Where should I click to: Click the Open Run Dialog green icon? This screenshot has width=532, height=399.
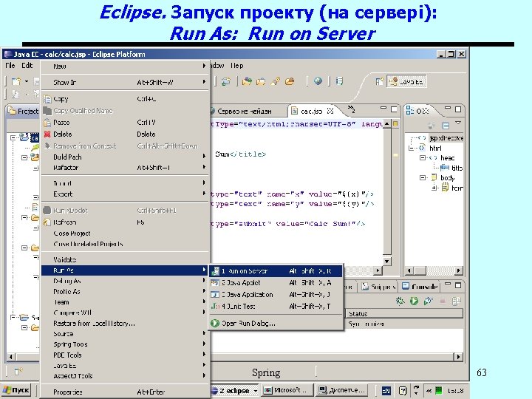coord(215,324)
